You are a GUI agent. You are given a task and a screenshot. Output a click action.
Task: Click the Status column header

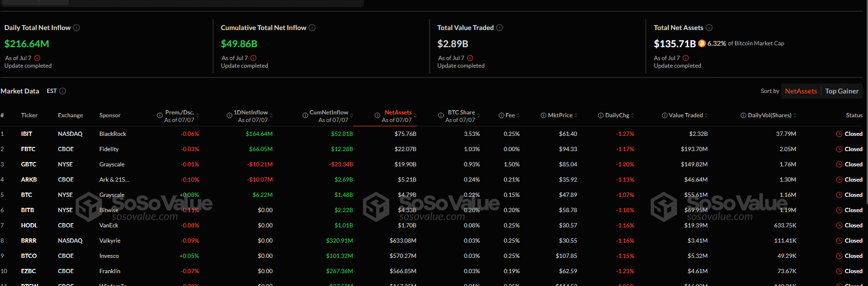click(854, 115)
